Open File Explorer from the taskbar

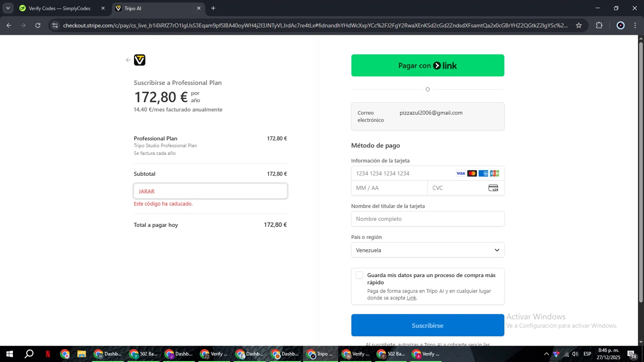(x=82, y=354)
